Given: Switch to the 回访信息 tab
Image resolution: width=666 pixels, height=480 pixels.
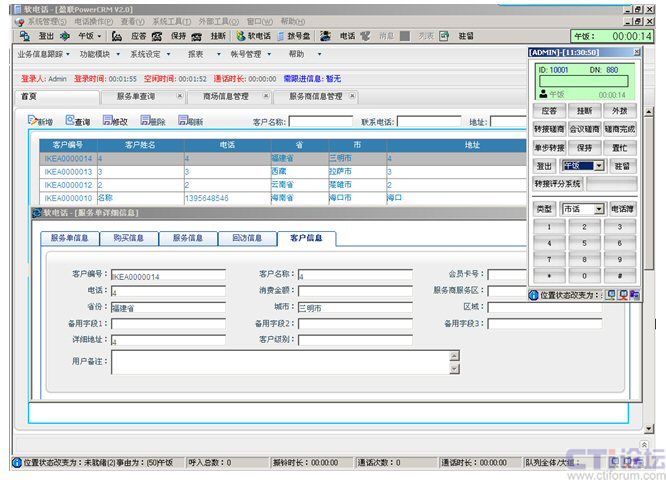Looking at the screenshot, I should click(x=247, y=238).
